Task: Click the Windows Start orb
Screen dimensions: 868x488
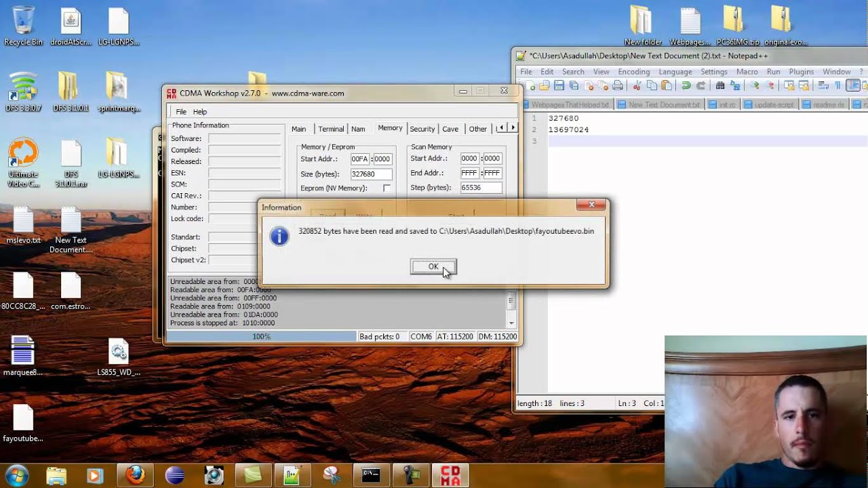Action: pos(16,475)
